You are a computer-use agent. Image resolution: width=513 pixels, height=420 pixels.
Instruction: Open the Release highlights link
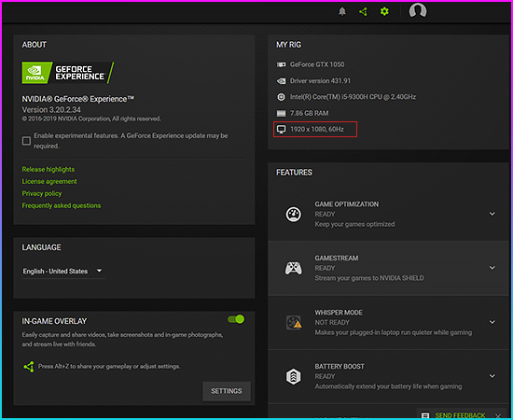click(49, 169)
